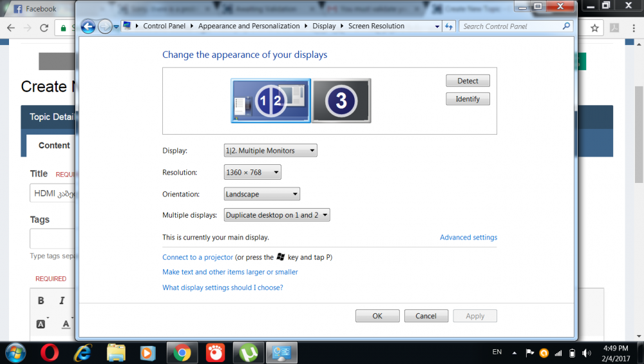Image resolution: width=644 pixels, height=364 pixels.
Task: Select the monitor 3 thumbnail
Action: pyautogui.click(x=341, y=101)
